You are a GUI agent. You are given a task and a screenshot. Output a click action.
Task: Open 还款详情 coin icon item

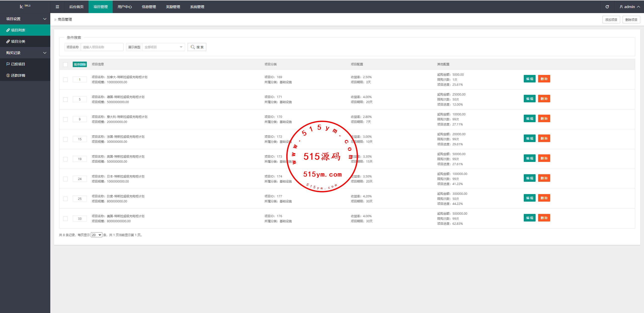8,75
